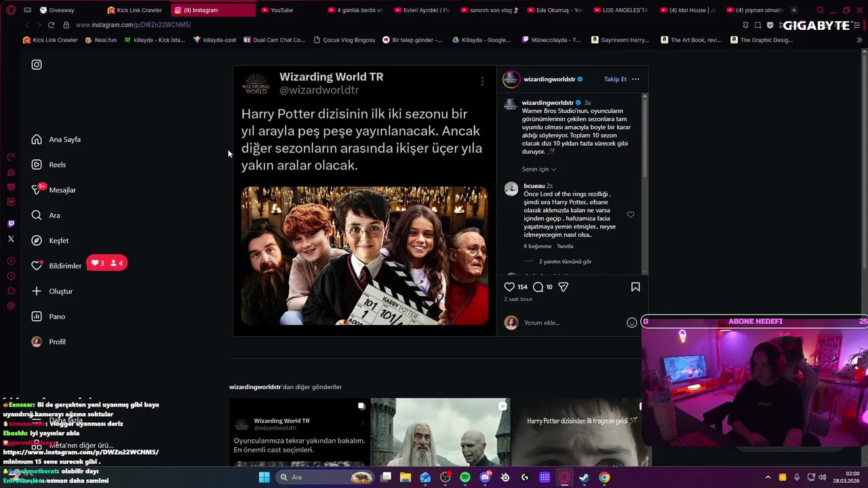Switch to the LOS ANGELES'TA tab
The width and height of the screenshot is (868, 488).
pos(621,10)
